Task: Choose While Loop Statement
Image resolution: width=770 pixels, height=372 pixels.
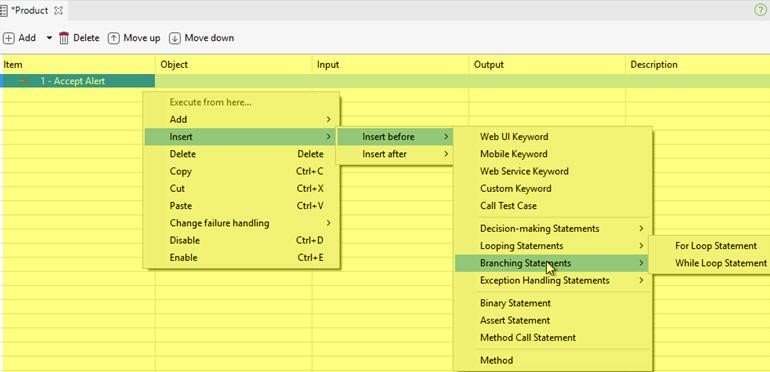Action: click(x=710, y=263)
